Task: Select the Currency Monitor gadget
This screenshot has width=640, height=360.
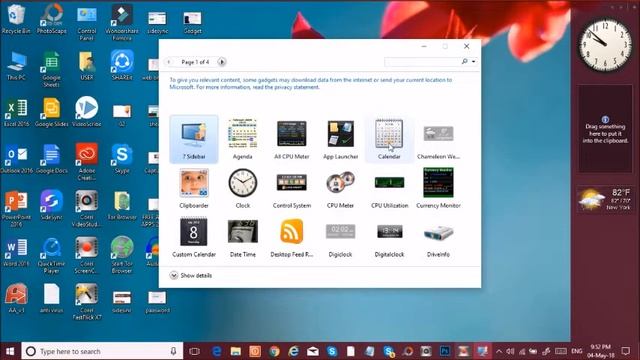Action: pos(438,188)
